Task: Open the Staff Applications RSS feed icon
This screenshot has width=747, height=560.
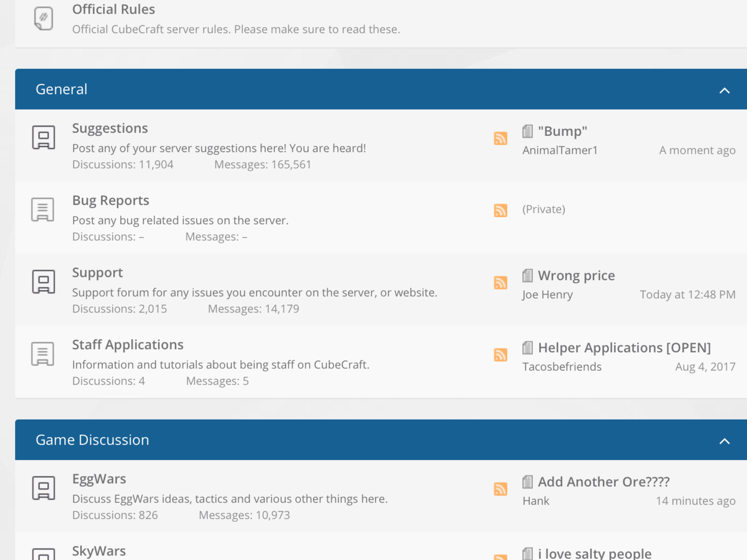Action: (500, 355)
